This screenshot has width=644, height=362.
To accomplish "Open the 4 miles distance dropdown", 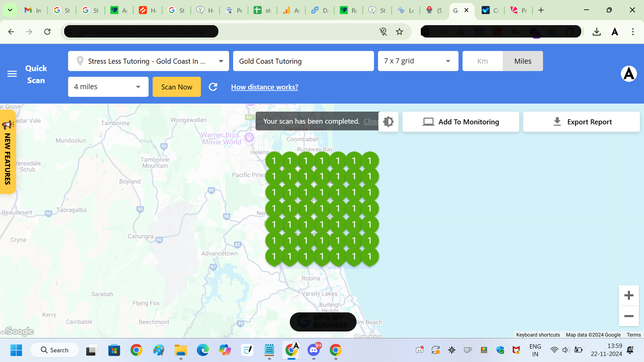I will (108, 87).
